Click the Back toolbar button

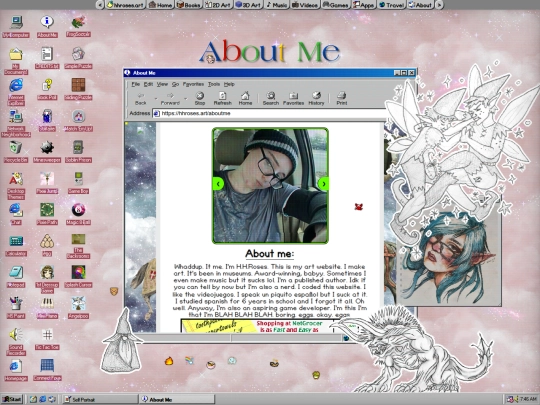point(141,98)
